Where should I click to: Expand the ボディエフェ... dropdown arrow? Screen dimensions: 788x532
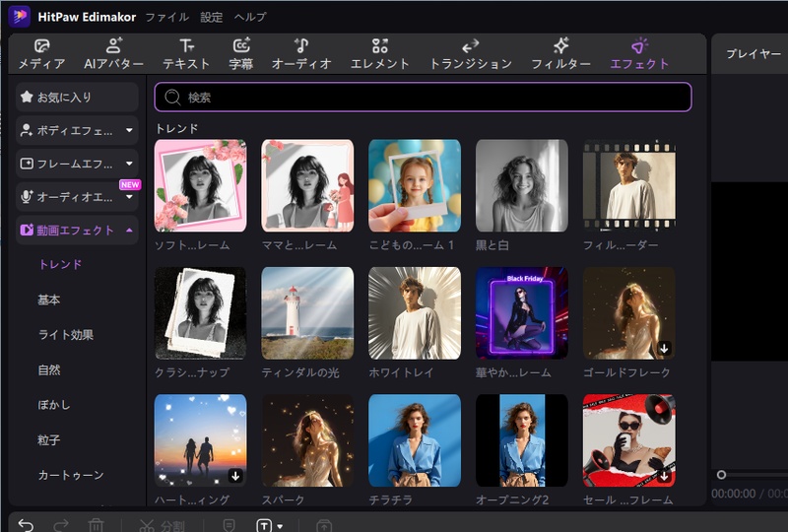point(129,130)
